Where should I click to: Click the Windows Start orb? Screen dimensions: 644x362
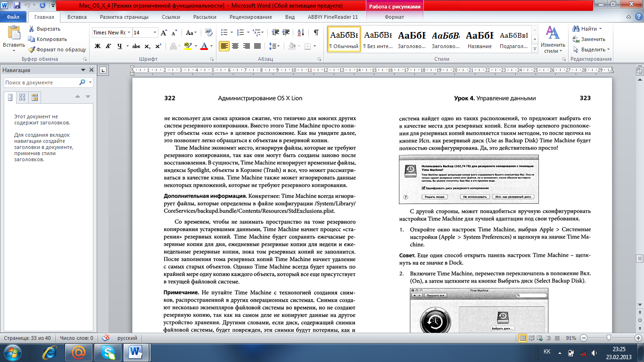13,352
